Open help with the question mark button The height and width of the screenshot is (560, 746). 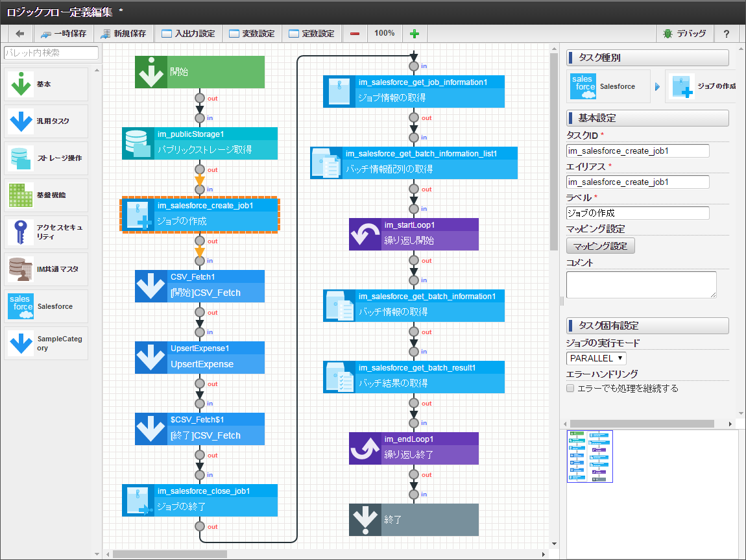click(727, 34)
